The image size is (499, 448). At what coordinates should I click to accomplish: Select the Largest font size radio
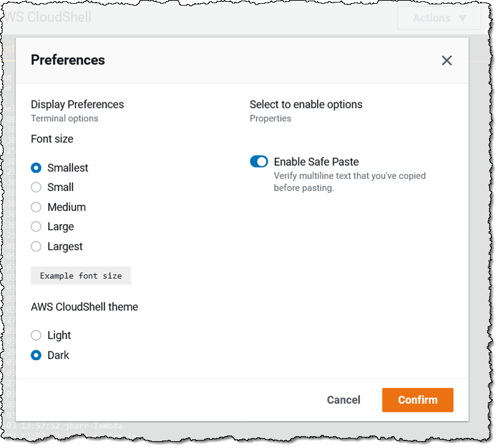click(36, 246)
